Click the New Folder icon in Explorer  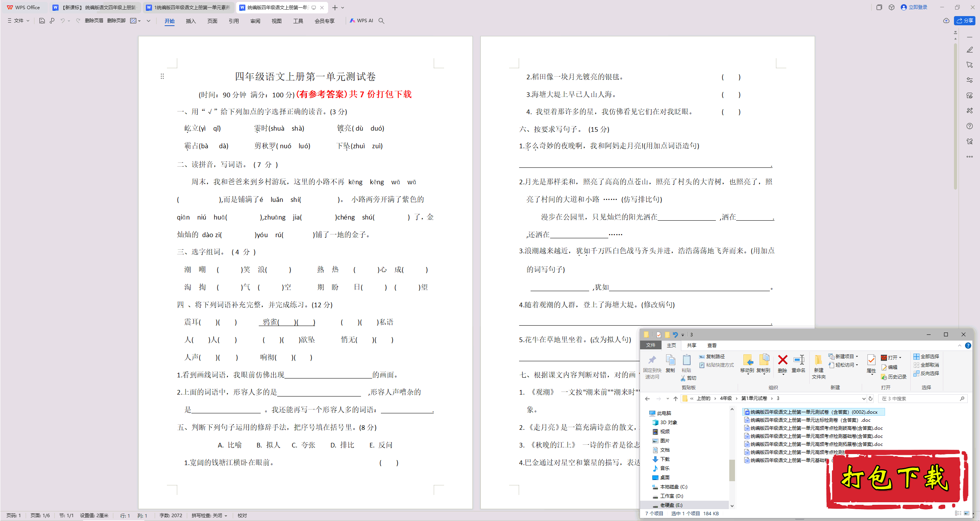tap(818, 366)
